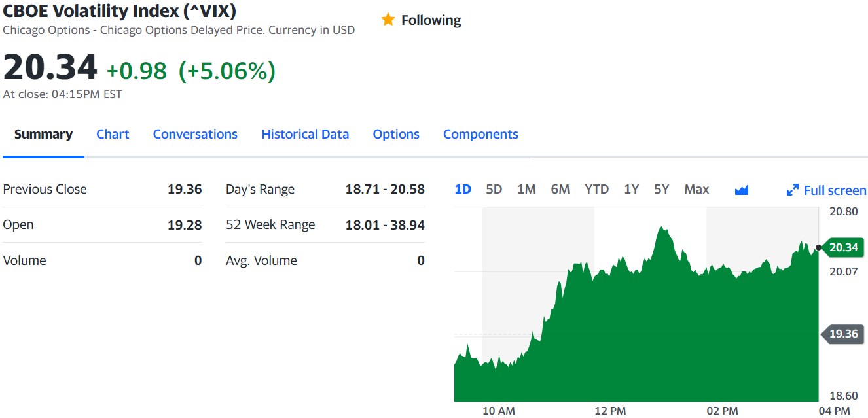Click the full screen expand arrows icon
The image size is (868, 418).
pos(792,190)
